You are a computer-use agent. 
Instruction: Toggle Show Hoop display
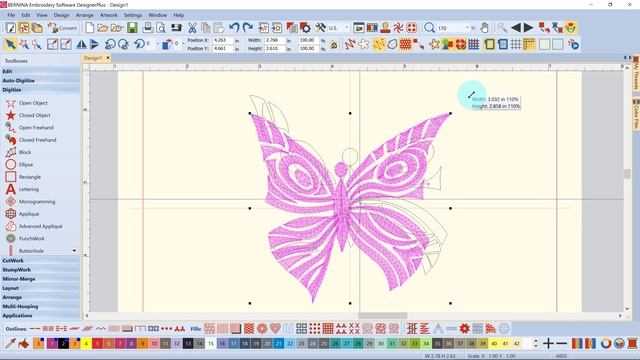click(x=489, y=44)
